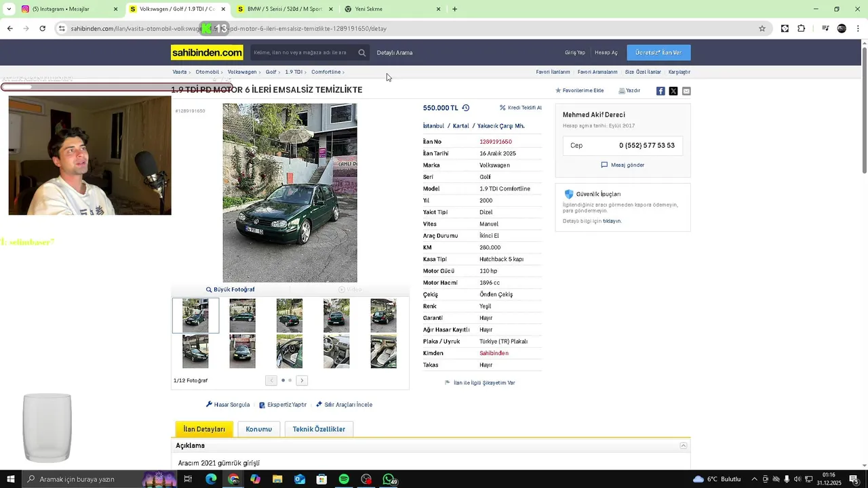Click the Otomobil breadcrumb link
Image resolution: width=868 pixels, height=488 pixels.
[x=208, y=72]
